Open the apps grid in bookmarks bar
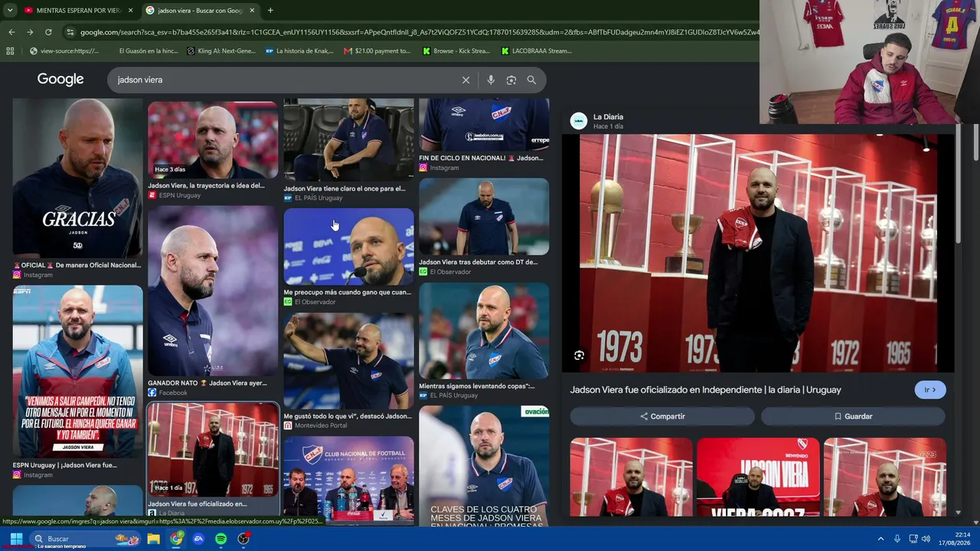Viewport: 980px width, 551px height. [10, 51]
